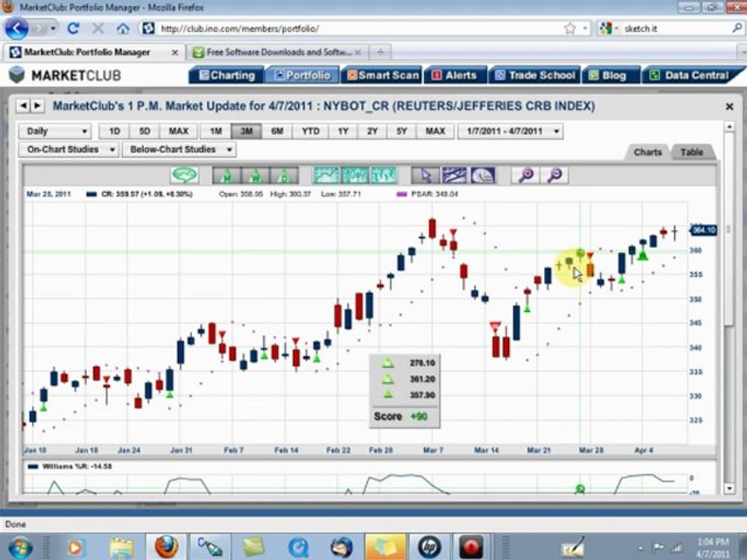This screenshot has height=560, width=747.
Task: Switch chart to OHLC bar style icon
Action: pyautogui.click(x=384, y=175)
